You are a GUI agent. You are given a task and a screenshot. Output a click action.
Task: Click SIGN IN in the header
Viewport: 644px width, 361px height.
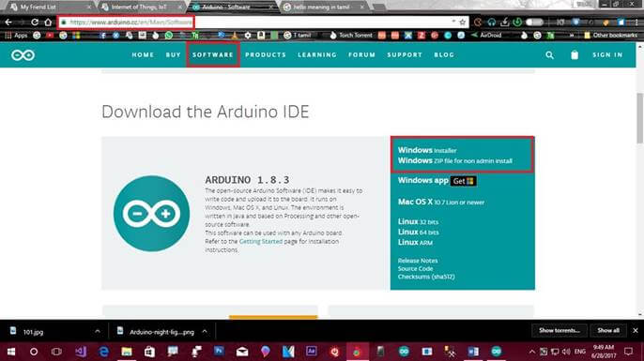(607, 55)
